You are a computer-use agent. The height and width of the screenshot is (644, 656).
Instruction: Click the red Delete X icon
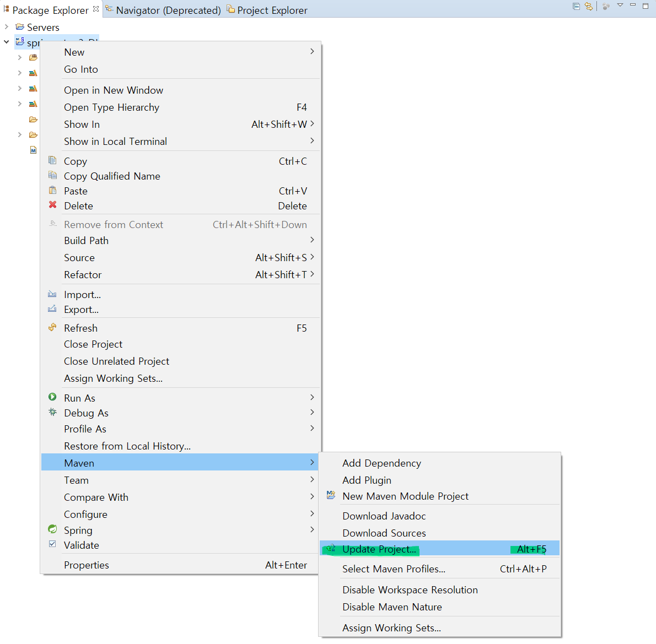coord(52,204)
